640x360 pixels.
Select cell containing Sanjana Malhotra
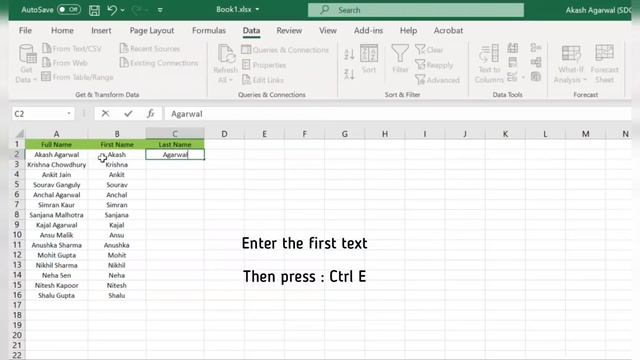coord(56,215)
